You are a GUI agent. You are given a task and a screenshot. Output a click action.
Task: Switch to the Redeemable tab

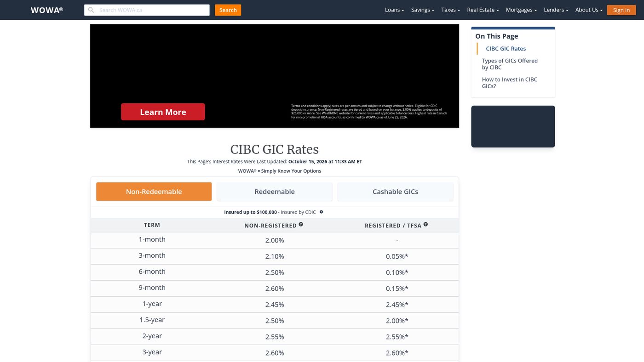tap(275, 192)
